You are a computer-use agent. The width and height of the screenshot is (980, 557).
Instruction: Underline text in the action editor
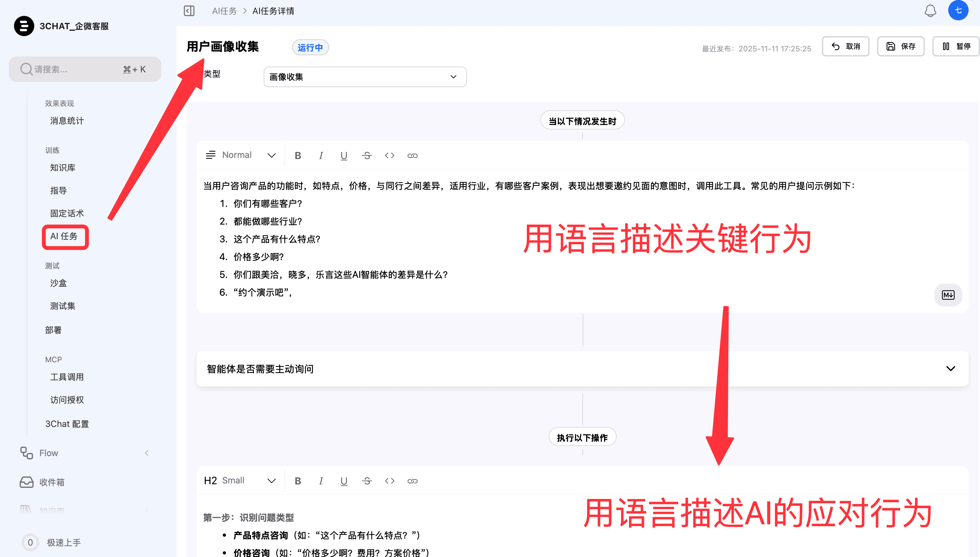tap(344, 481)
